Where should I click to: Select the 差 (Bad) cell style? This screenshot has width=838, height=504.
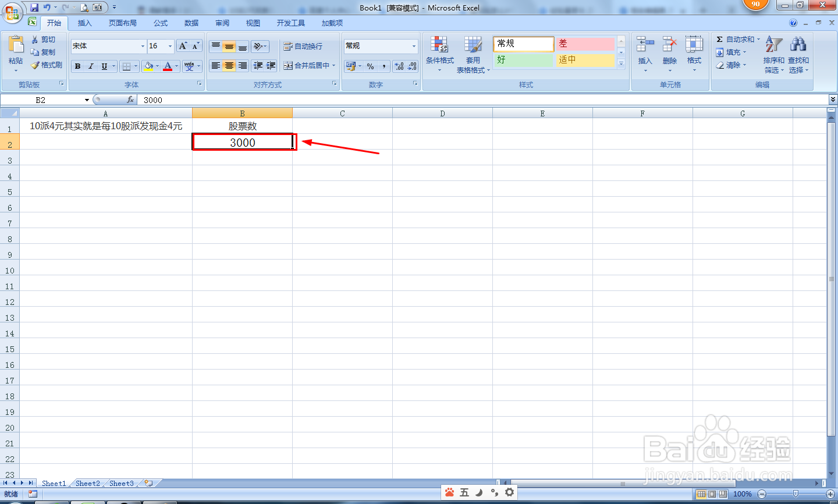pyautogui.click(x=584, y=44)
